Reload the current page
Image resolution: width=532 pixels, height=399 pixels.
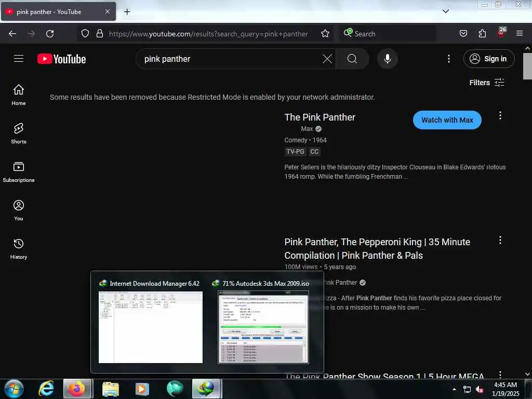[x=50, y=34]
